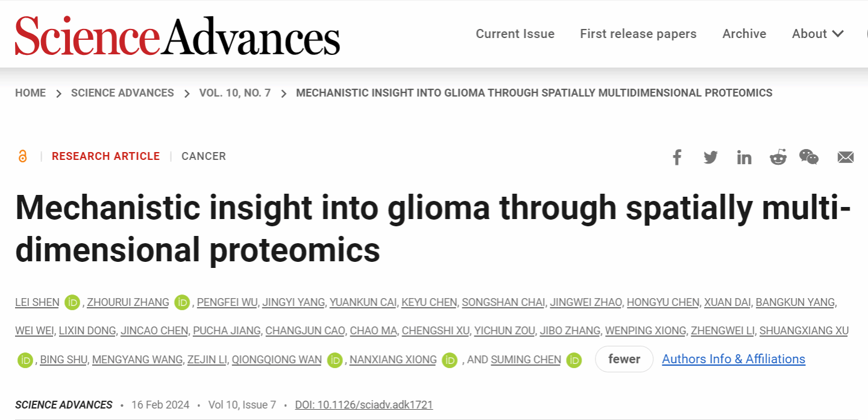This screenshot has width=868, height=420.
Task: Share article on Reddit
Action: pos(778,157)
